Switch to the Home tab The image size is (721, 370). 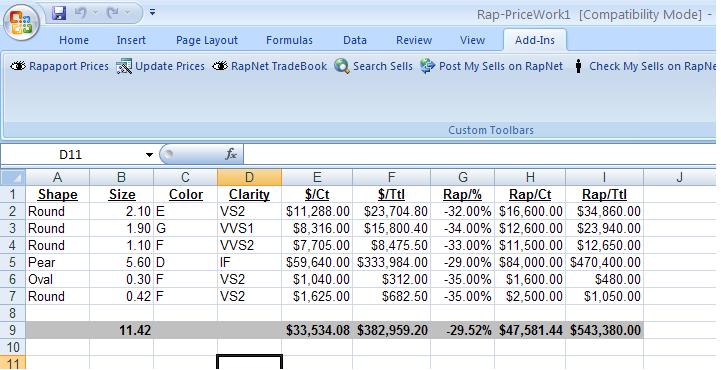74,40
